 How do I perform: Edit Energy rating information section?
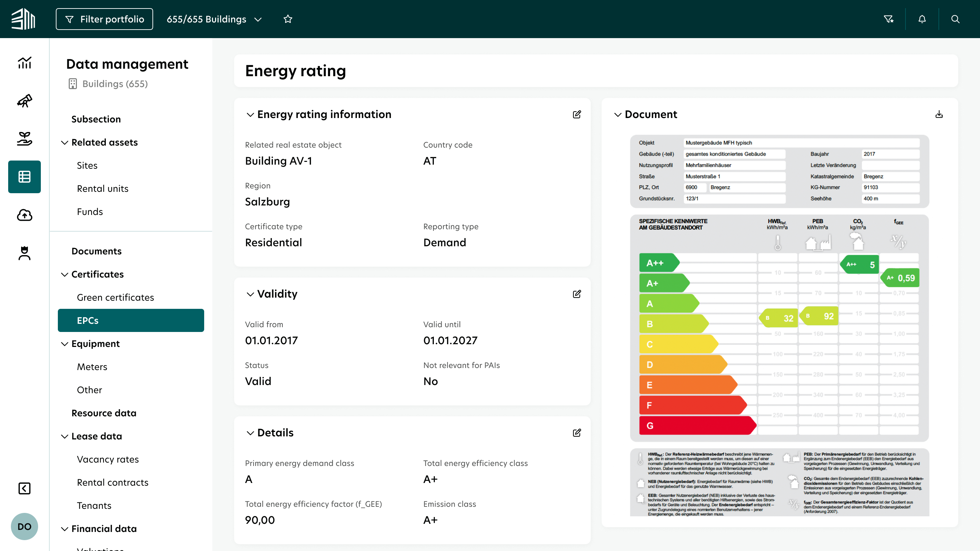click(577, 115)
